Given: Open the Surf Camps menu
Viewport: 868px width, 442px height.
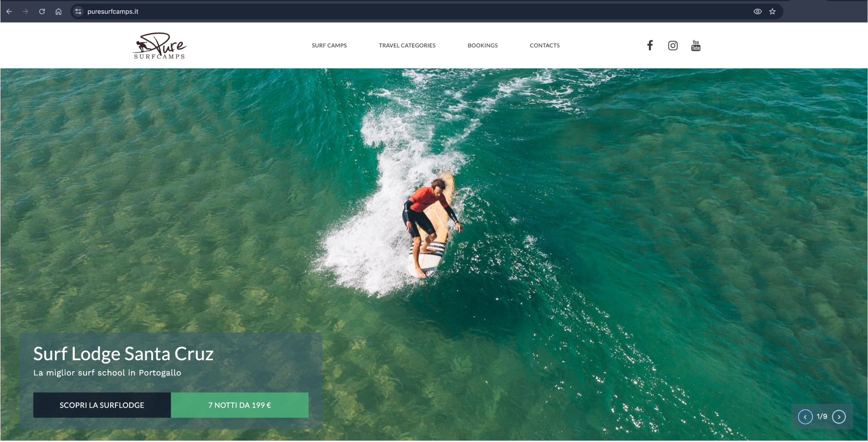Looking at the screenshot, I should click(329, 45).
